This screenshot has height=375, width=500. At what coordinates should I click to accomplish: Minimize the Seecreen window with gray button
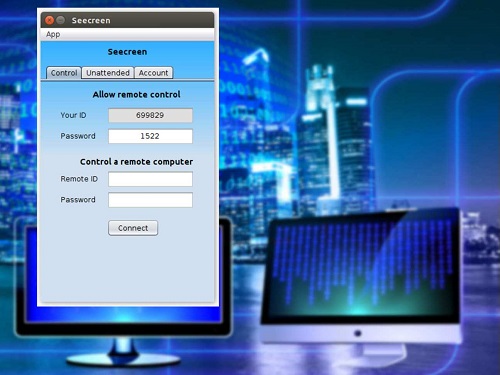(60, 20)
